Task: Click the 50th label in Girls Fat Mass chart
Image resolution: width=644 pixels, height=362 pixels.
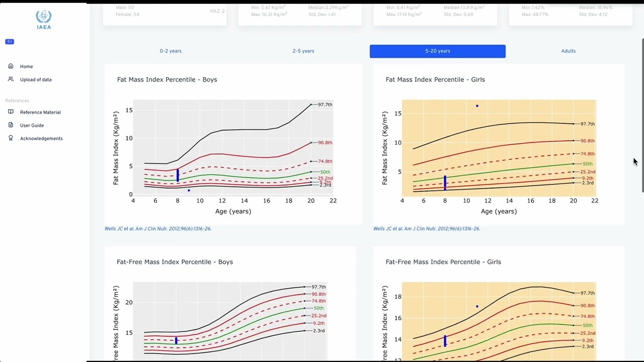Action: tap(588, 164)
